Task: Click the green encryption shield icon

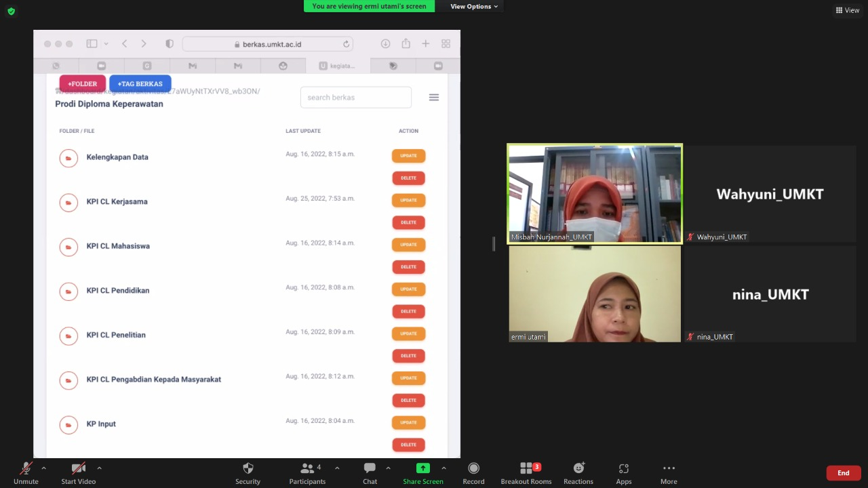Action: [x=11, y=11]
